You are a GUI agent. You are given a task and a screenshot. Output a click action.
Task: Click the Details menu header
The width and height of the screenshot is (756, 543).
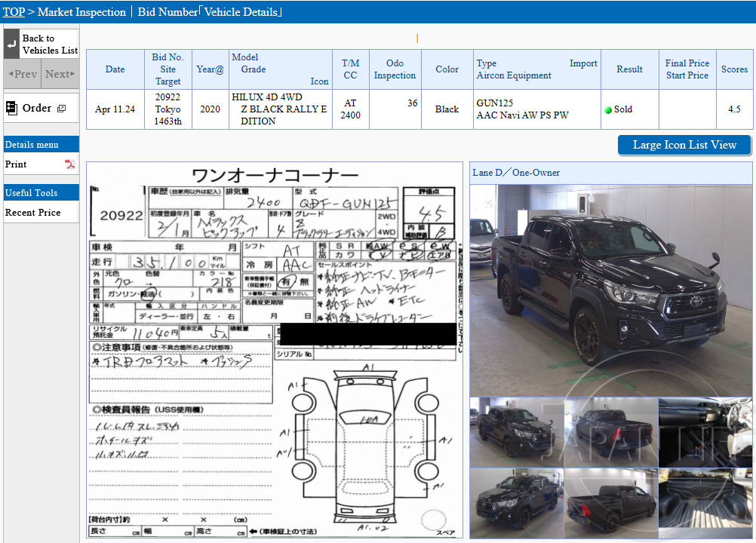point(30,143)
